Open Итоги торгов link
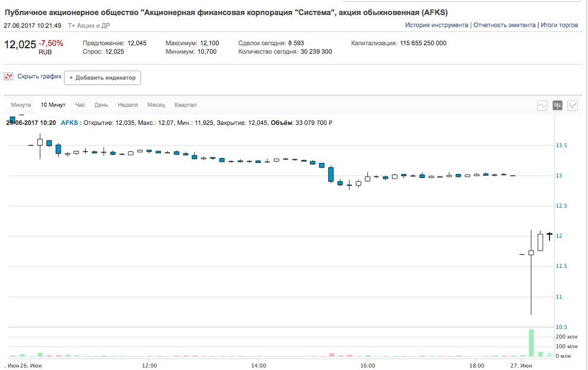 559,25
